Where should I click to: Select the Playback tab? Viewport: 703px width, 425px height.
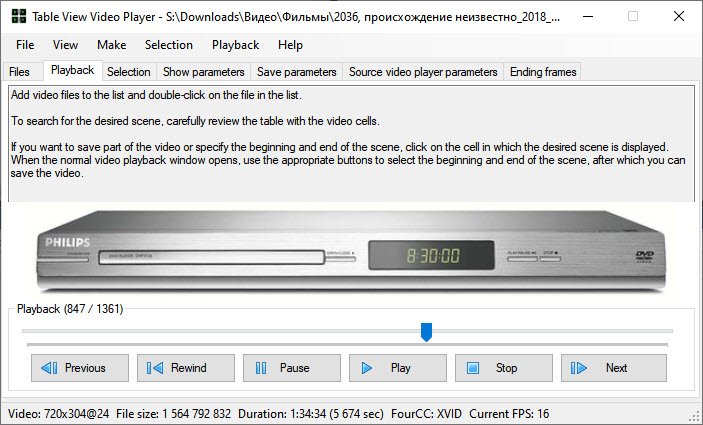tap(73, 70)
